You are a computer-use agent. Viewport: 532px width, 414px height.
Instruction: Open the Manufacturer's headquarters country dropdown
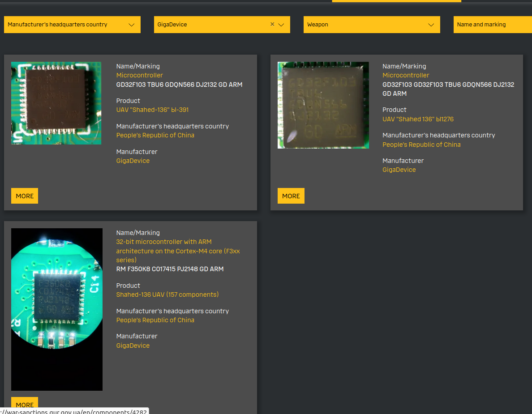click(x=72, y=25)
